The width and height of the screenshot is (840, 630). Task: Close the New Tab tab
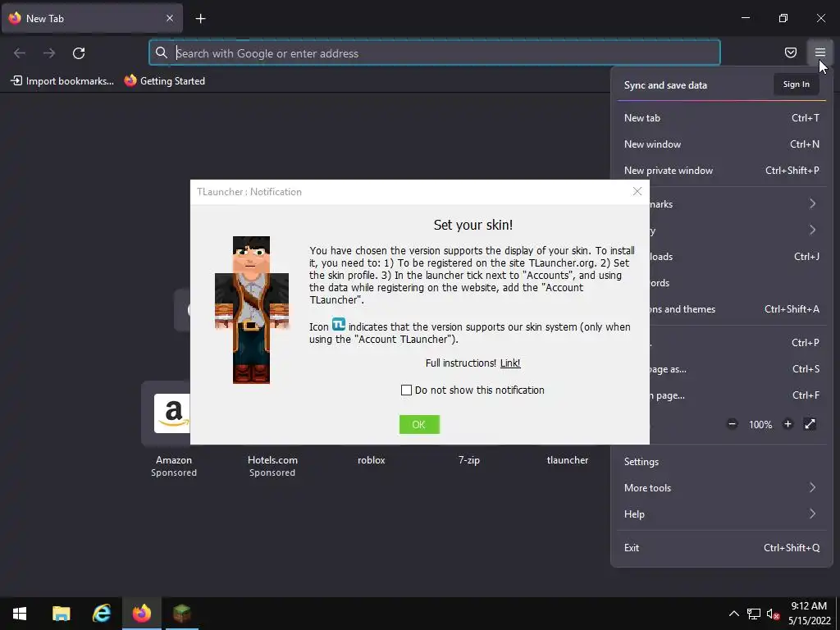click(170, 18)
